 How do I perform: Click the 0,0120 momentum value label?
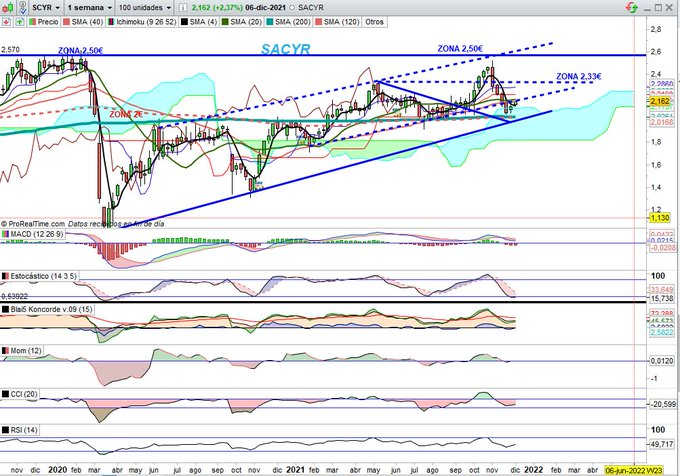[x=662, y=361]
